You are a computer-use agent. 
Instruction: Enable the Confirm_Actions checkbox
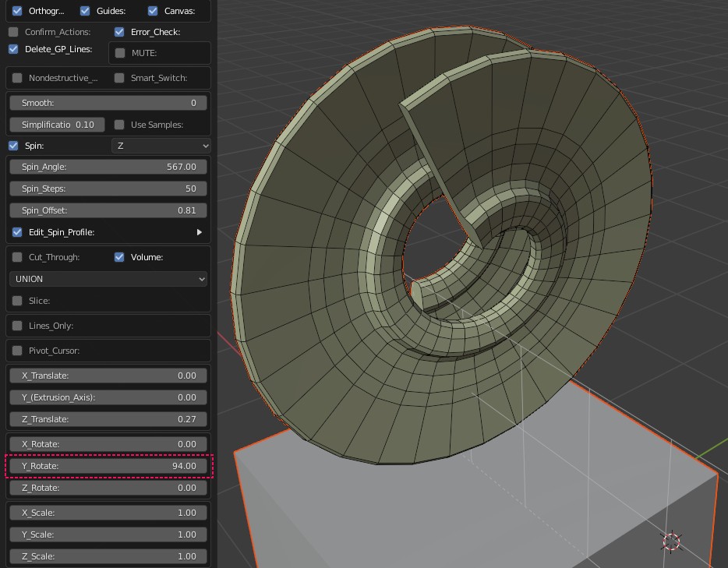coord(13,32)
